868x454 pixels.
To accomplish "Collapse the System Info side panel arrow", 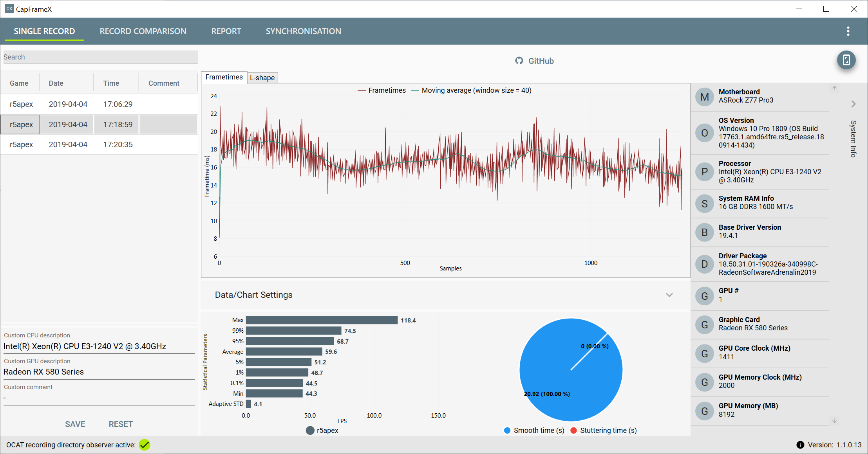I will click(854, 104).
